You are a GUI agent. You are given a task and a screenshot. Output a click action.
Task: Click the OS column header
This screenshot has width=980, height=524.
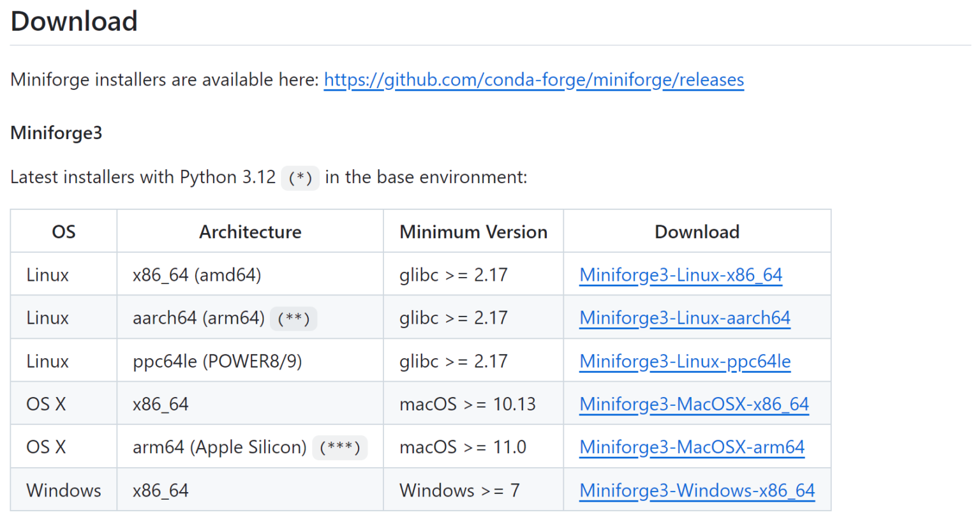pyautogui.click(x=63, y=231)
